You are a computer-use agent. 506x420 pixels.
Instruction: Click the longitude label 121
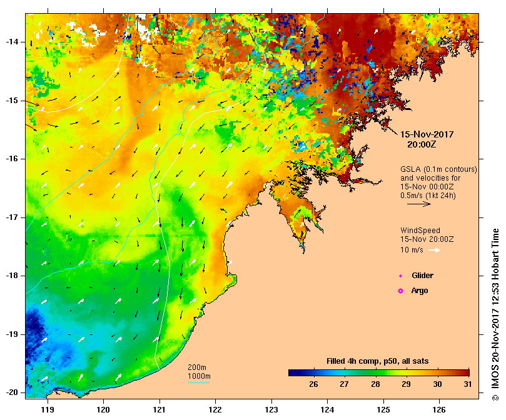159,410
